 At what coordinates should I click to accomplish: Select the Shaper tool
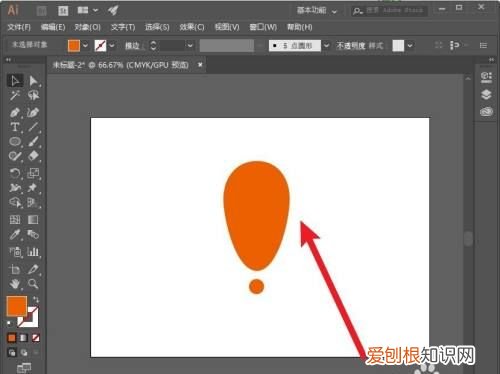click(x=15, y=156)
